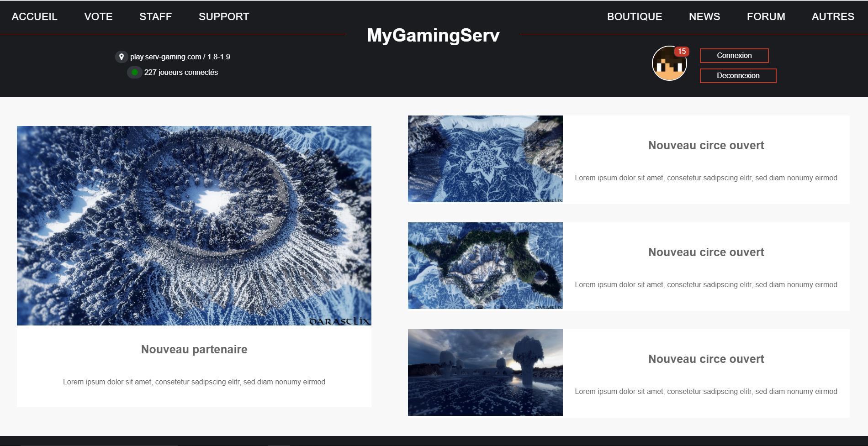Click the player avatar head icon
Viewport: 868px width, 446px height.
[x=669, y=63]
